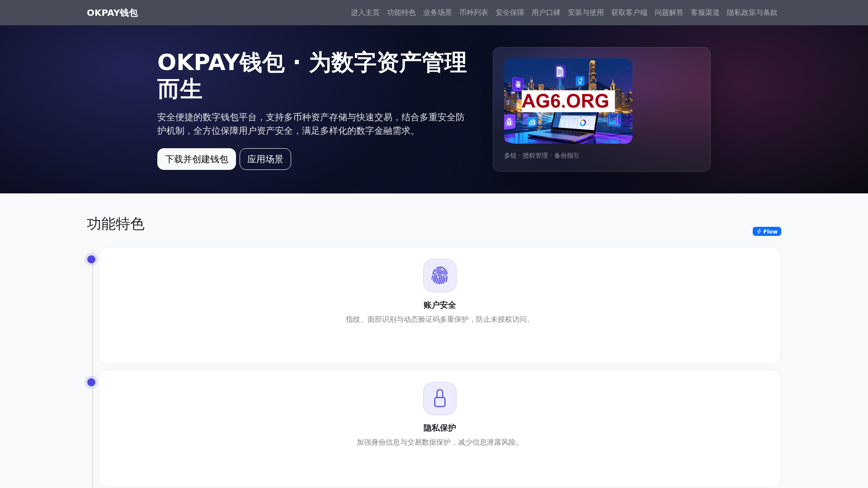Select the 业务场景 navigation item
The image size is (868, 488).
438,13
